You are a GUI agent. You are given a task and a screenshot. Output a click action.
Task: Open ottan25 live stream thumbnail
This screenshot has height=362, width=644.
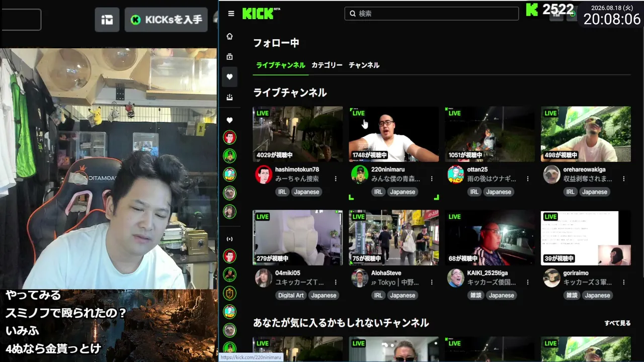(490, 134)
